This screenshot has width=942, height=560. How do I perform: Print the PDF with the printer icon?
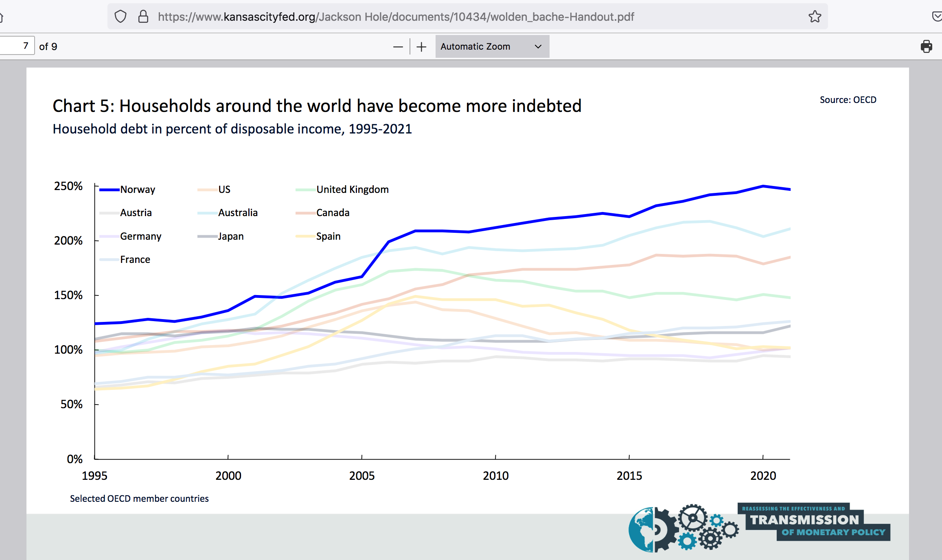926,46
